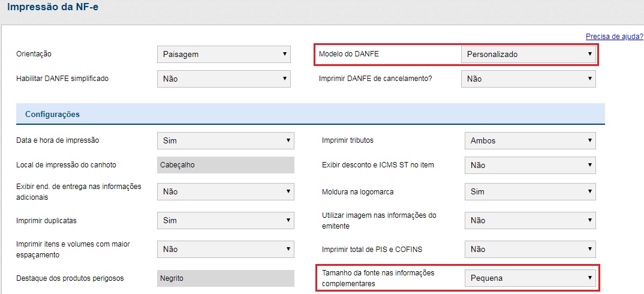This screenshot has width=644, height=294.
Task: Click Local de impressão do canhoto field
Action: (225, 165)
